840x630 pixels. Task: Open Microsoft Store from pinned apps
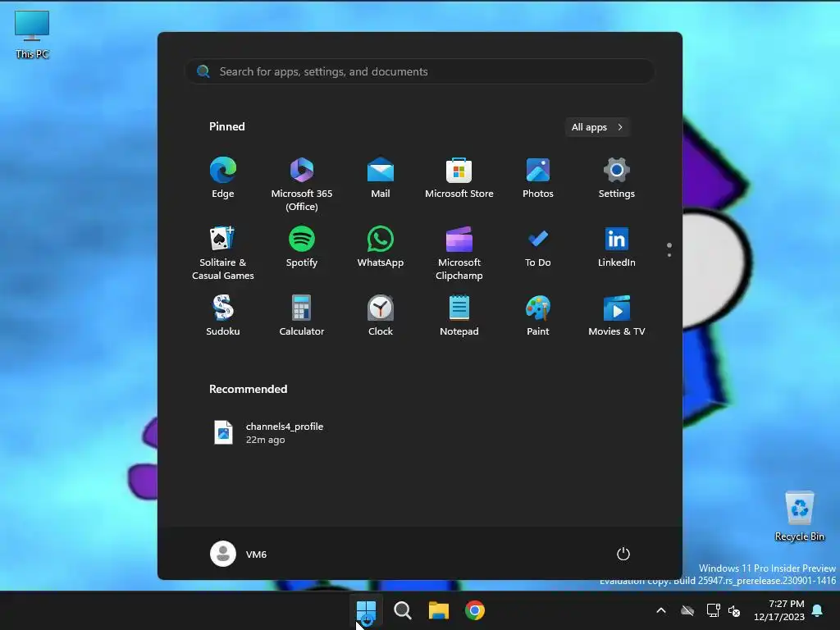459,178
